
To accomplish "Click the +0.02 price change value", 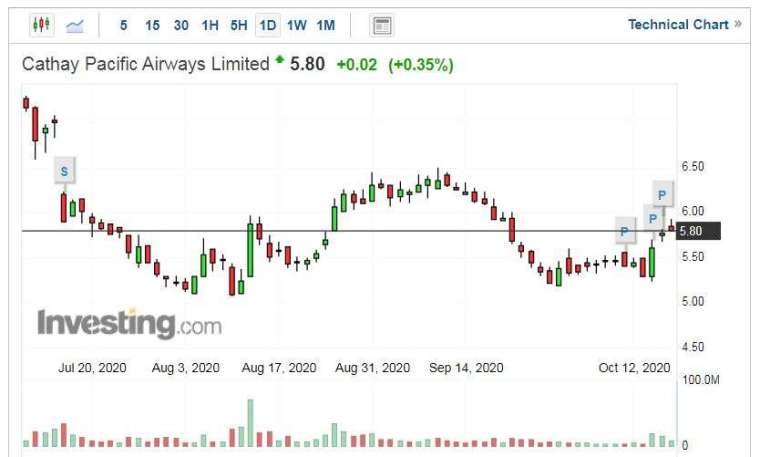I will pyautogui.click(x=357, y=64).
